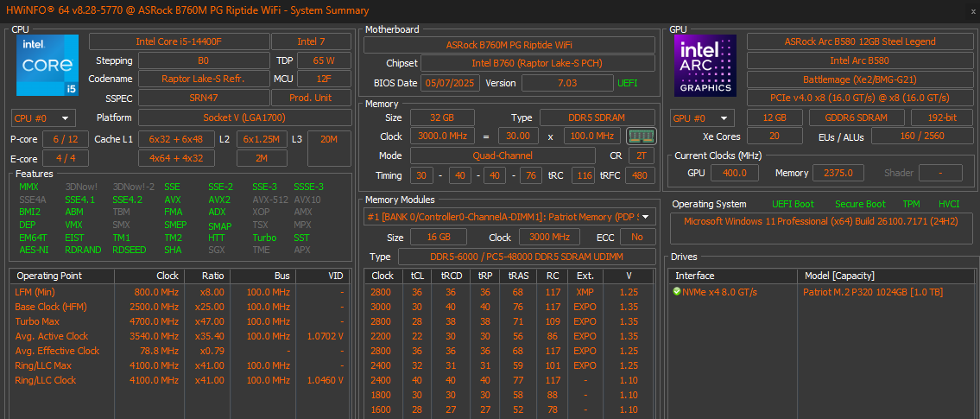980x419 pixels.
Task: Click the NVMe drive green status icon
Action: coord(677,292)
